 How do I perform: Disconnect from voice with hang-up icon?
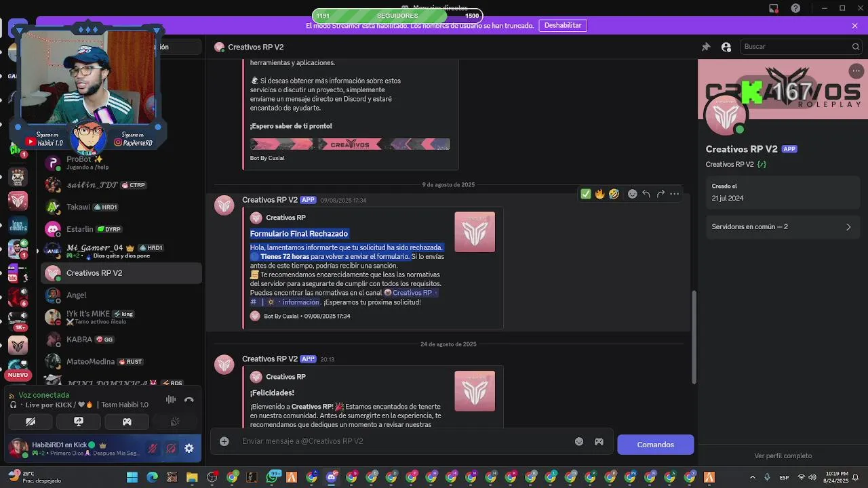(x=189, y=400)
